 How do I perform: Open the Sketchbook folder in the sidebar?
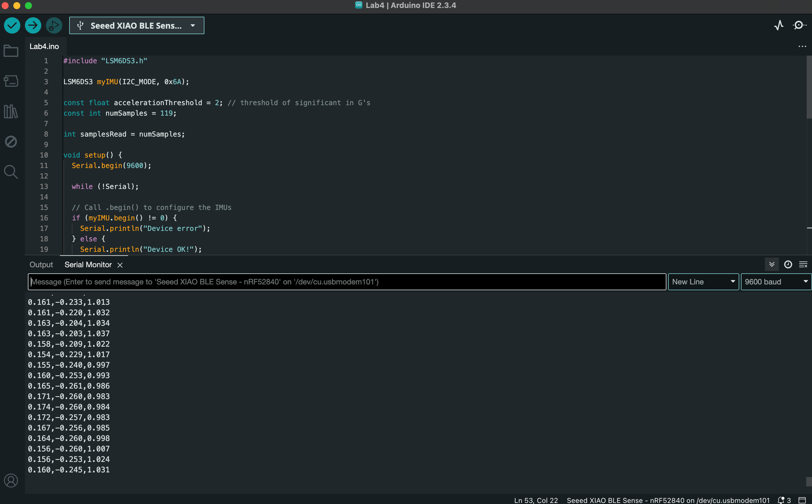click(11, 51)
